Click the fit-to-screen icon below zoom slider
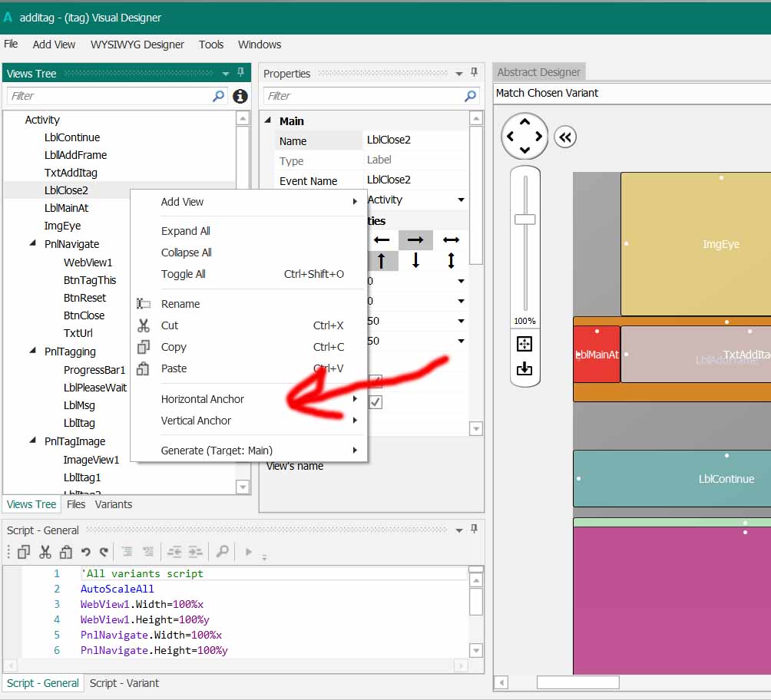 tap(524, 344)
